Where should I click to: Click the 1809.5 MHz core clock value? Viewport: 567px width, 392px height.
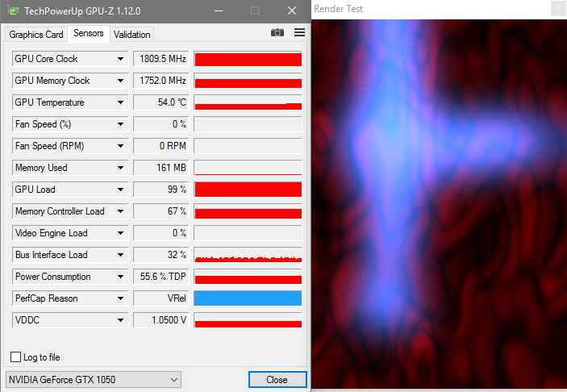[x=161, y=59]
